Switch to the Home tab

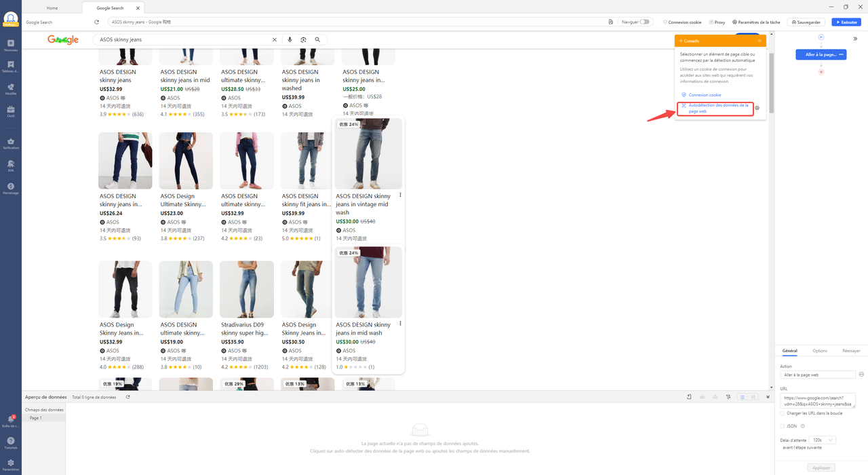tap(52, 7)
